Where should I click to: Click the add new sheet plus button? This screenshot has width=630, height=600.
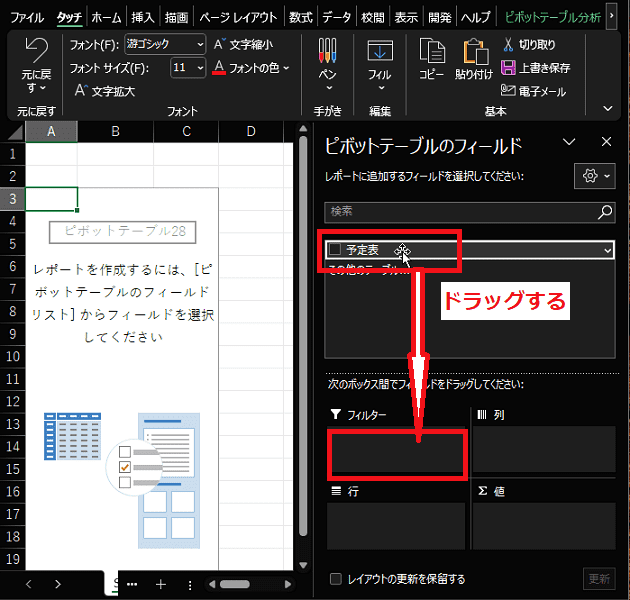click(160, 584)
